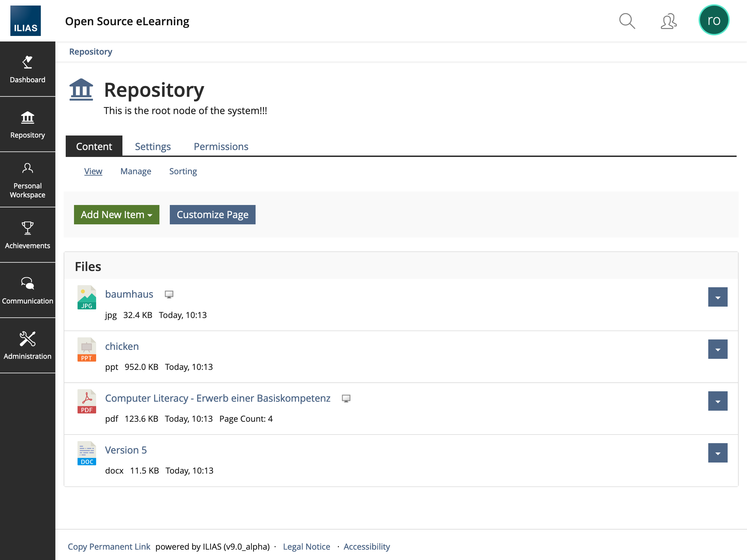Go to Dashboard in sidebar
The image size is (747, 560).
[27, 69]
